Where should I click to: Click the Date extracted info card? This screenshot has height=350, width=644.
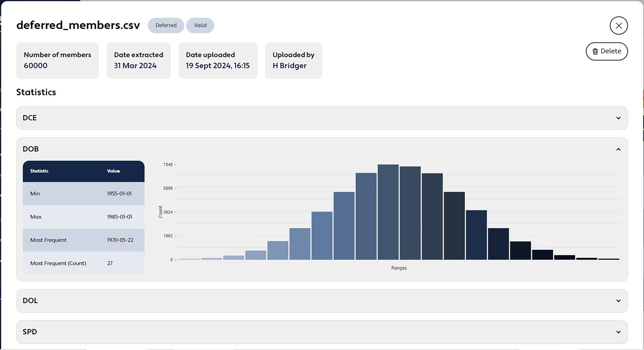[138, 60]
